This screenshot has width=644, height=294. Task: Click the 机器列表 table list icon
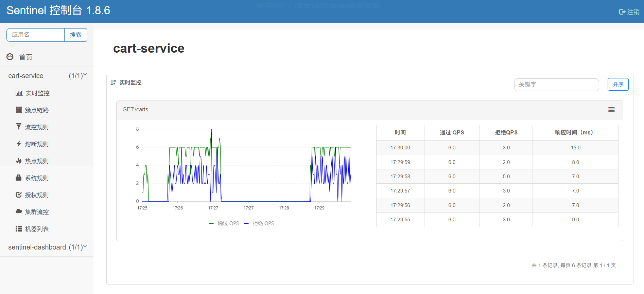[19, 228]
